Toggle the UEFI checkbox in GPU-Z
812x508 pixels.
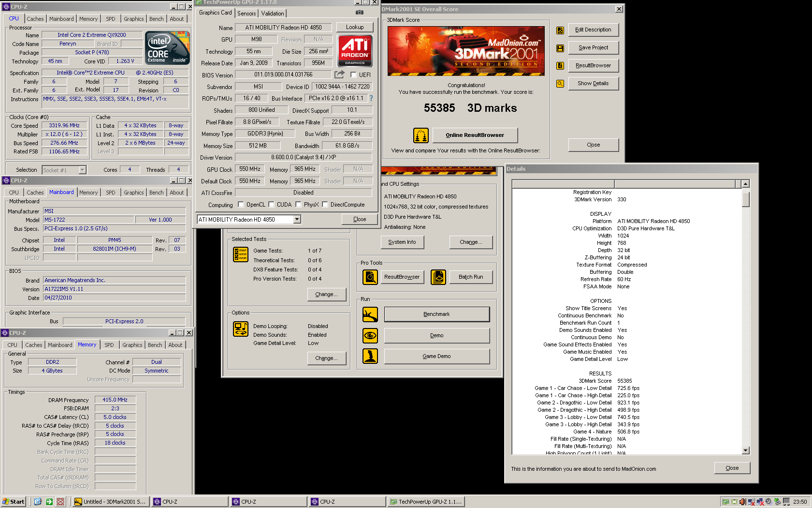(x=353, y=75)
